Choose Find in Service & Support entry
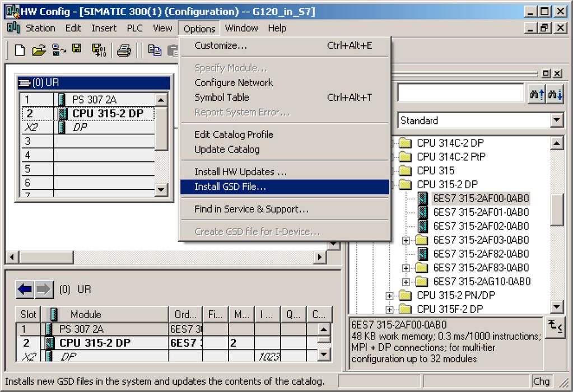This screenshot has width=573, height=392. pos(285,209)
